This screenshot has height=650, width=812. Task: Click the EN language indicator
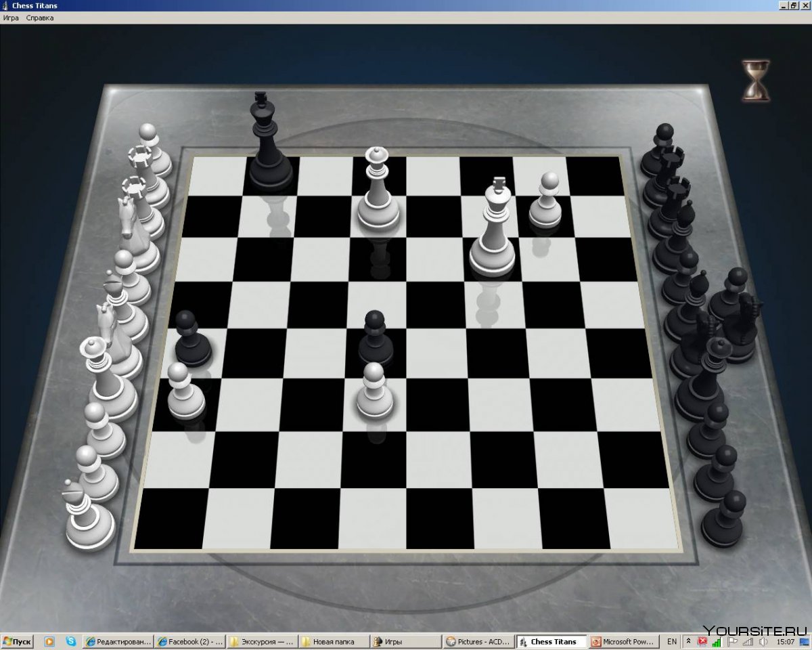click(x=672, y=642)
